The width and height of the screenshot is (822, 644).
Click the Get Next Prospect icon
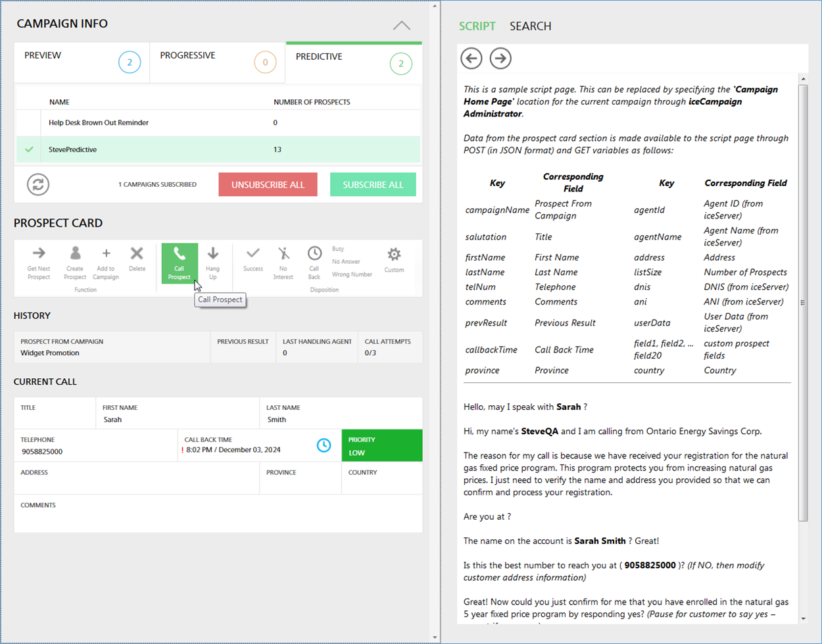(39, 254)
